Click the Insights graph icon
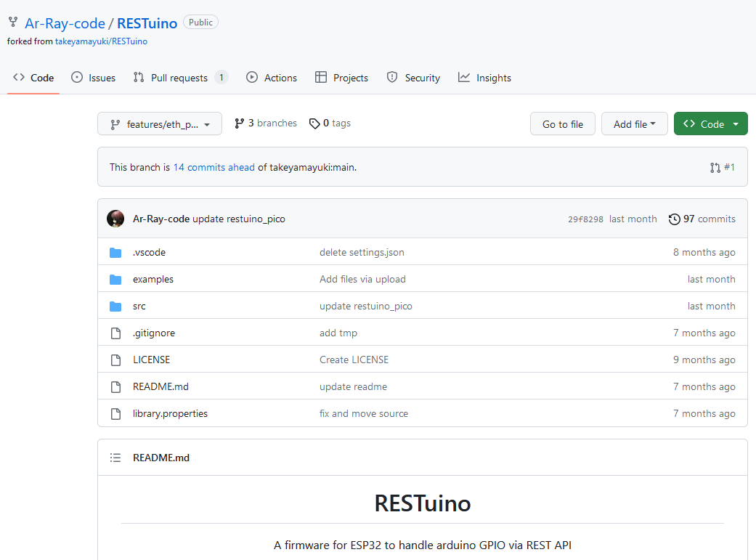Viewport: 756px width, 560px height. (464, 77)
